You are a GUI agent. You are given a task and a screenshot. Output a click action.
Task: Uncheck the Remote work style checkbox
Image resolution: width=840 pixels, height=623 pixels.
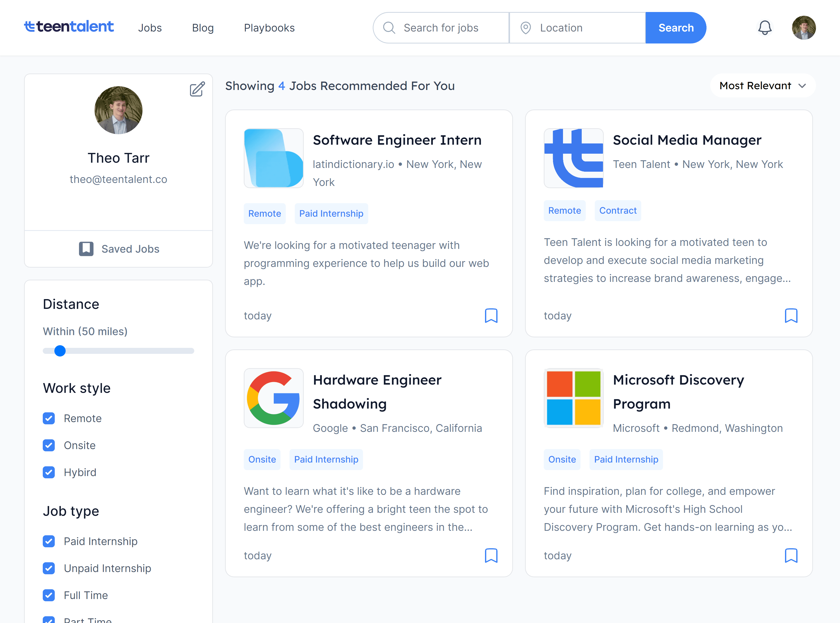pyautogui.click(x=49, y=418)
